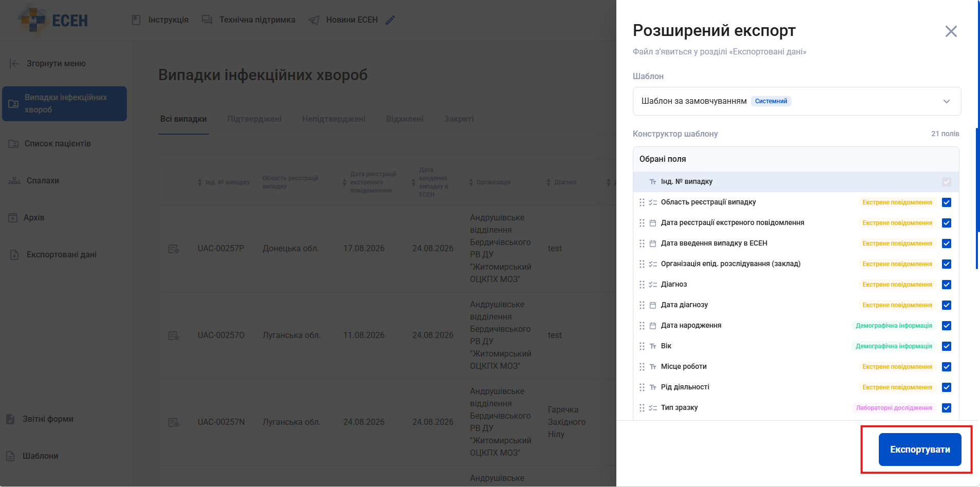Click the row icon for case UAC-00257P
This screenshot has width=980, height=487.
174,249
